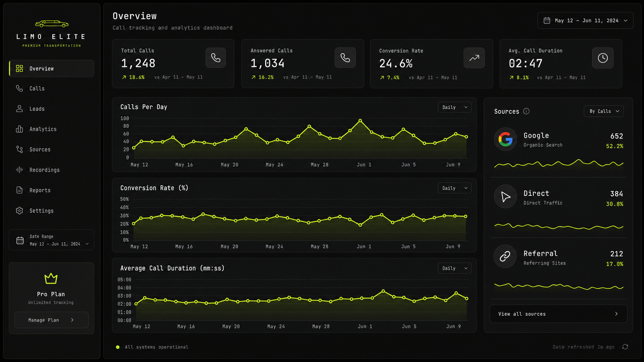Click the Manage Plan button

pos(52,320)
